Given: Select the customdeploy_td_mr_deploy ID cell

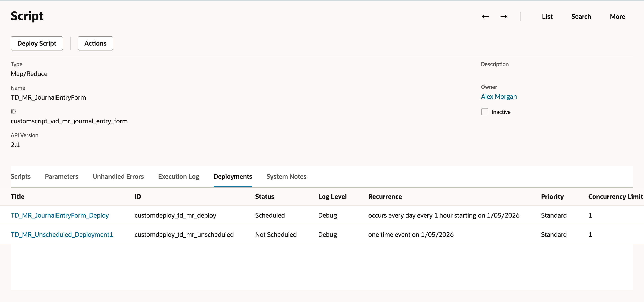Looking at the screenshot, I should [x=175, y=215].
